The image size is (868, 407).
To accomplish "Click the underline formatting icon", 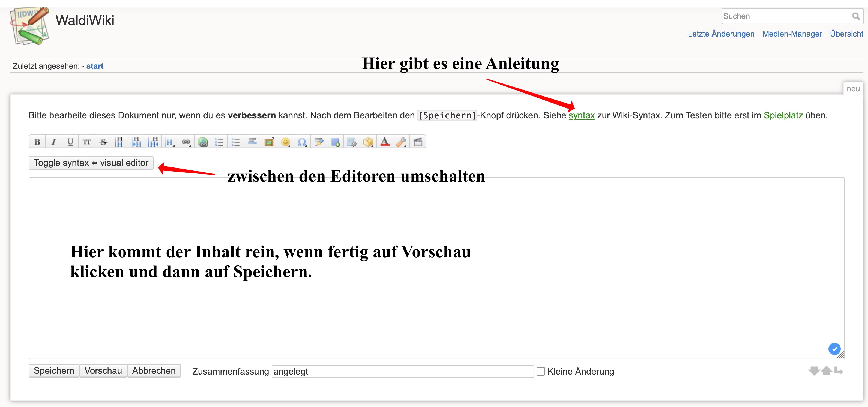I will pyautogui.click(x=70, y=142).
